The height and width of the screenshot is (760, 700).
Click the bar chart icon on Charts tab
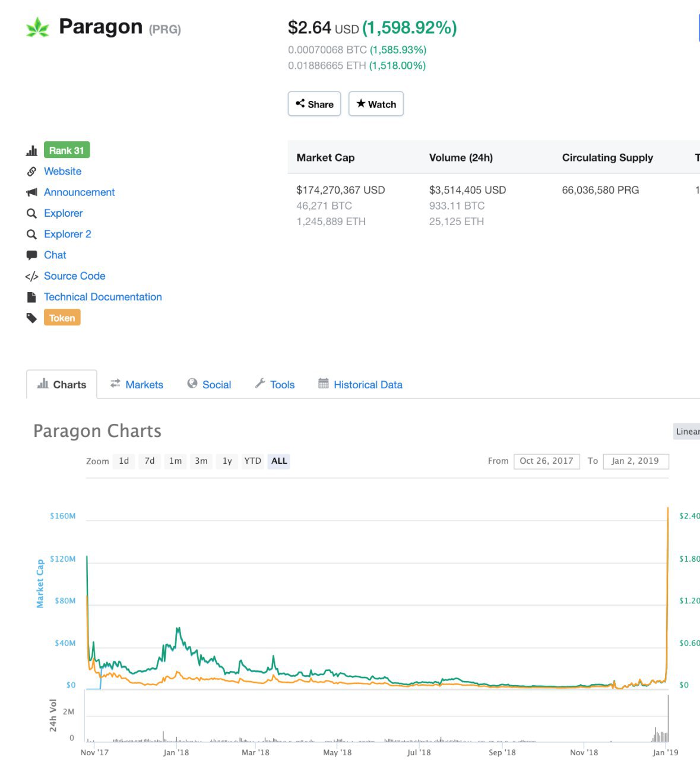(43, 384)
